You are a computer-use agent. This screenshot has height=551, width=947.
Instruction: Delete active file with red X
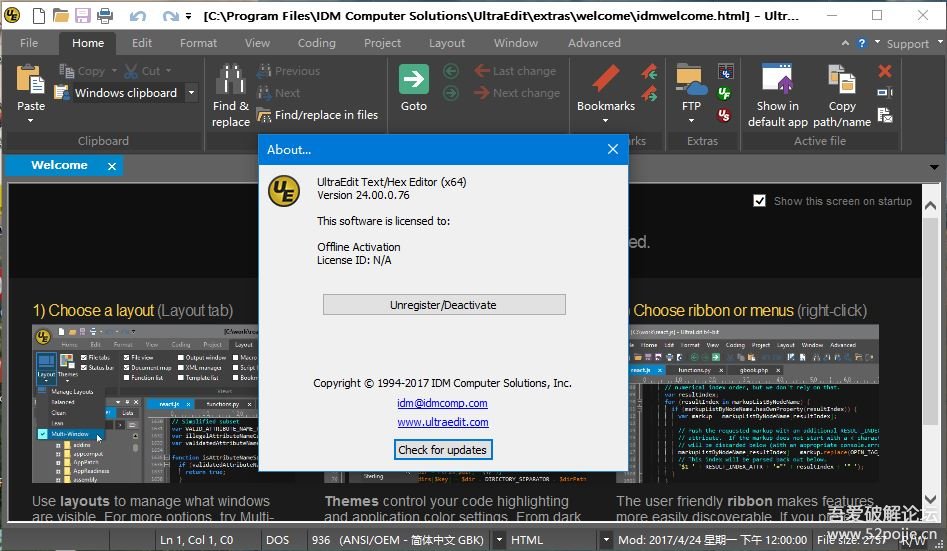(885, 71)
